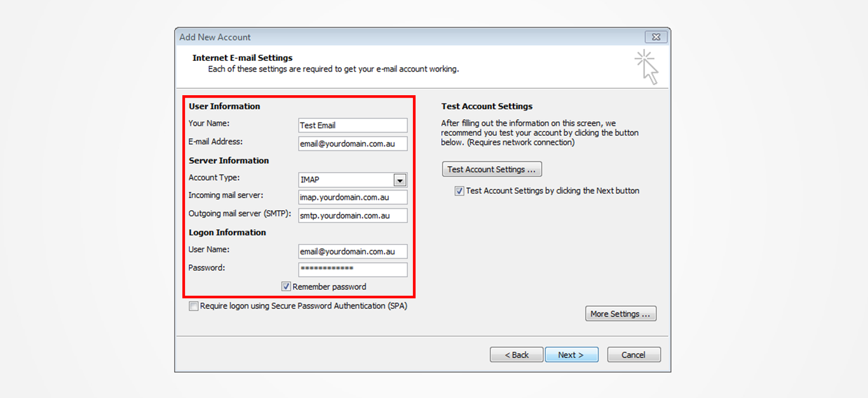This screenshot has height=398, width=868.
Task: Go back with the Back button
Action: [516, 355]
